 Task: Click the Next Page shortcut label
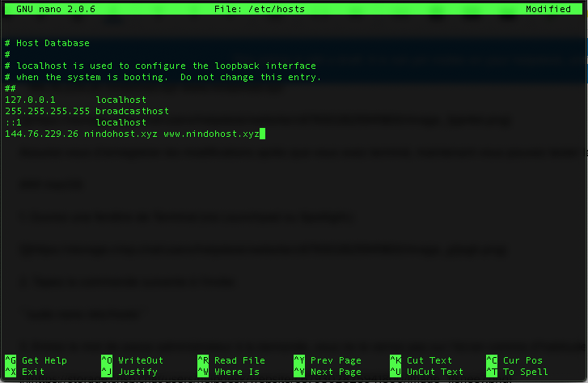pyautogui.click(x=336, y=372)
